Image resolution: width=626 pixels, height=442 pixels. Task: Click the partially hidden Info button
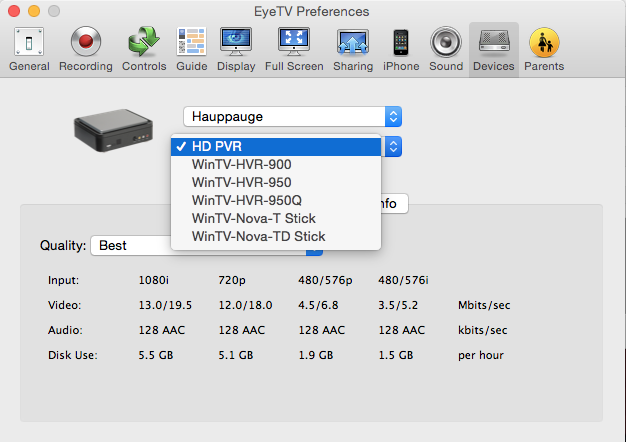394,204
